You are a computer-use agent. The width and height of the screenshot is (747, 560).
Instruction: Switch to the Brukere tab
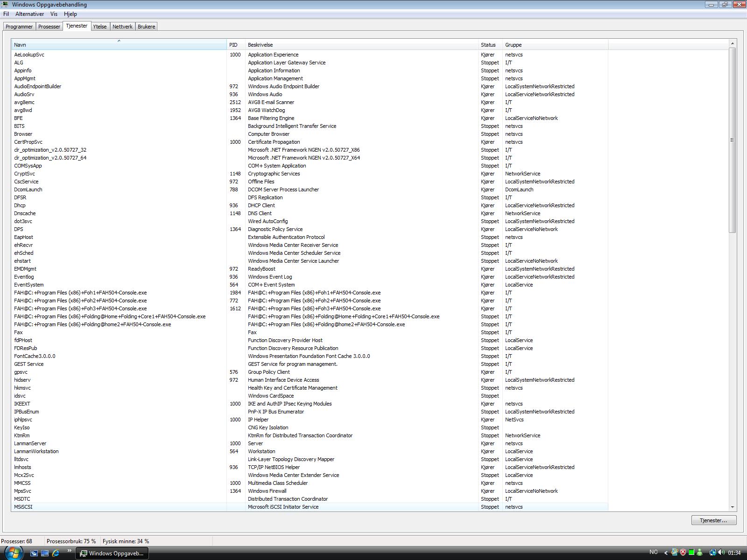pos(146,27)
